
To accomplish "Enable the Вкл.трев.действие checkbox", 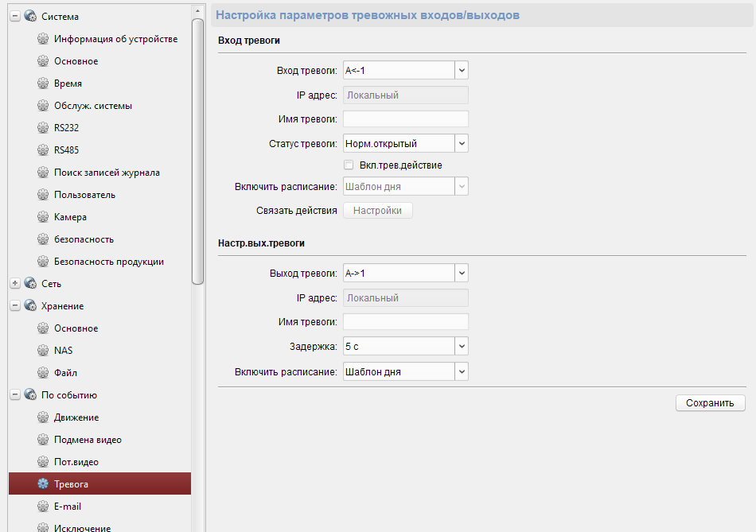I will pos(349,165).
